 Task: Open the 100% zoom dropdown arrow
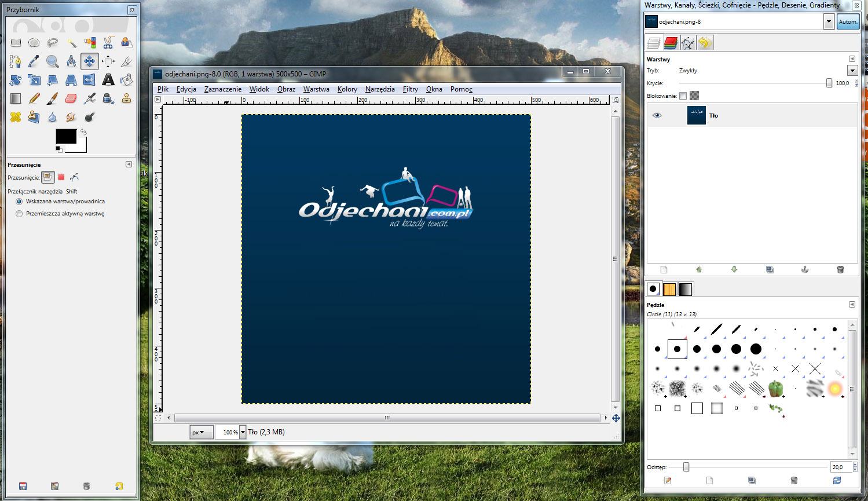pyautogui.click(x=243, y=432)
